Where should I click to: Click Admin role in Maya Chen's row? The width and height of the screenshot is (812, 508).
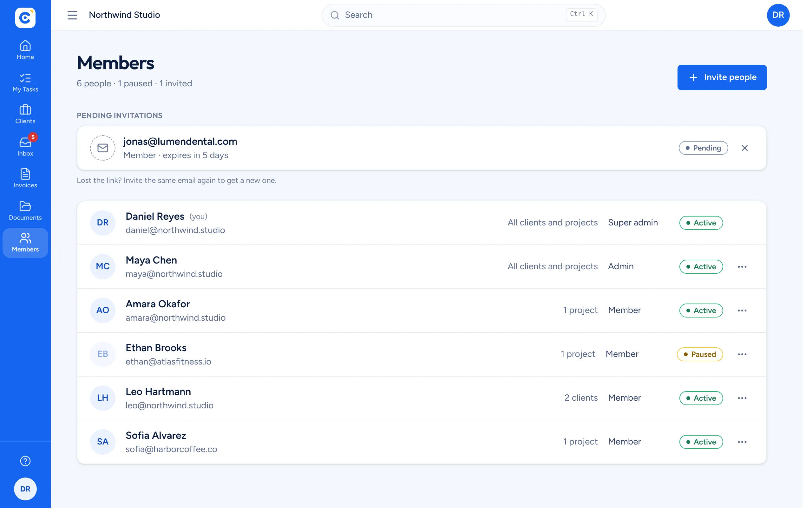coord(621,266)
